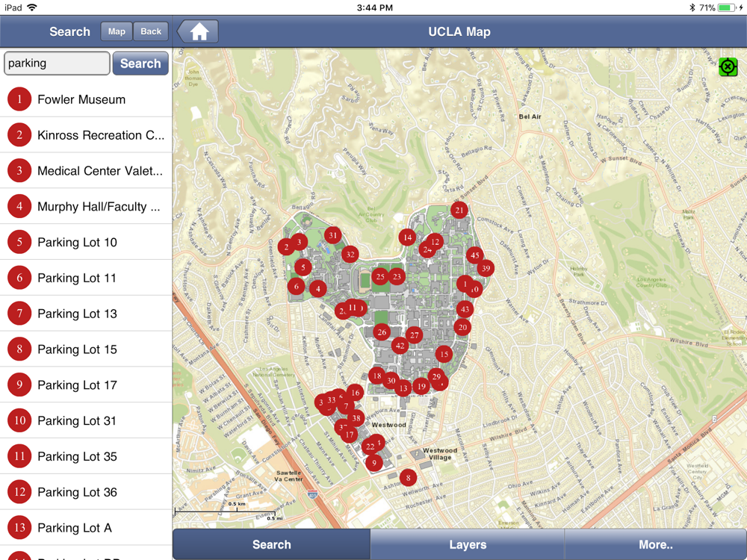Choose map marker 26
Viewport: 747px width, 560px height.
click(x=382, y=332)
